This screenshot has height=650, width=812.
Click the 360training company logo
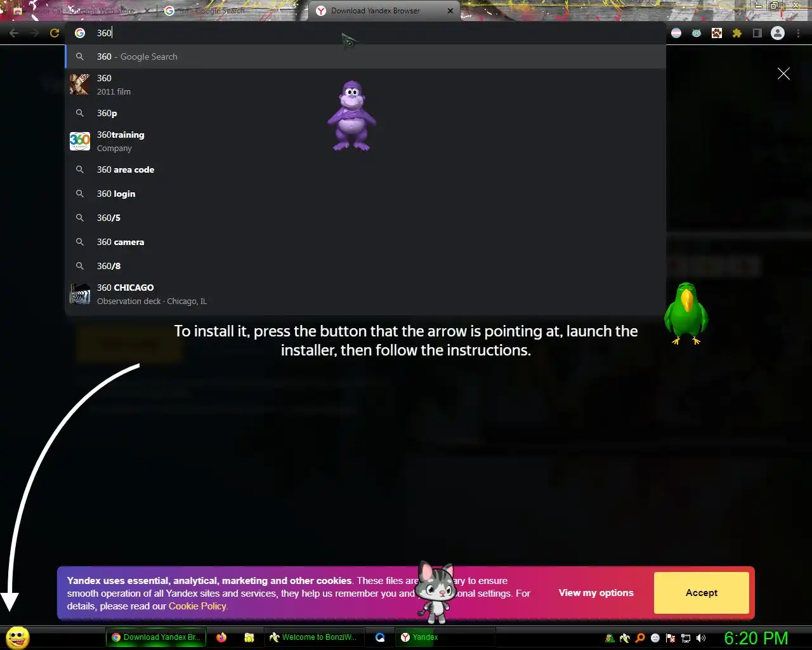pos(80,141)
